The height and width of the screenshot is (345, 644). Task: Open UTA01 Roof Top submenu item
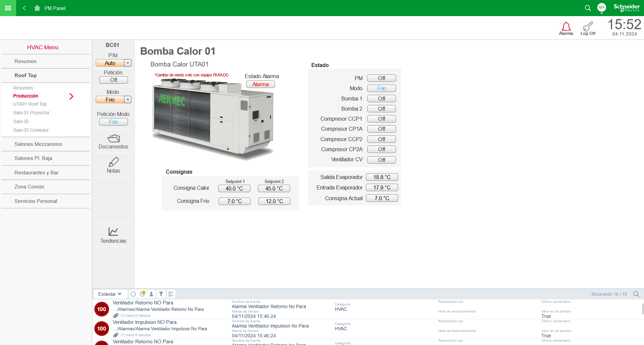(30, 104)
